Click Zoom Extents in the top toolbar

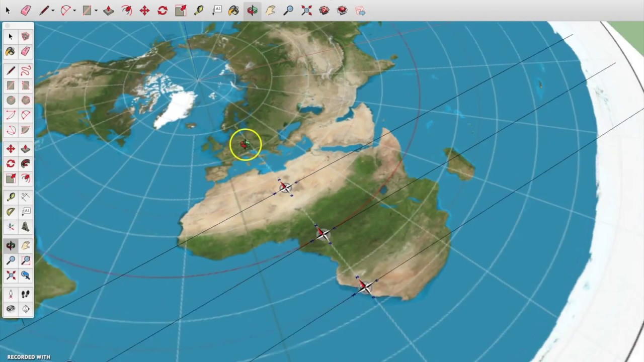[306, 10]
